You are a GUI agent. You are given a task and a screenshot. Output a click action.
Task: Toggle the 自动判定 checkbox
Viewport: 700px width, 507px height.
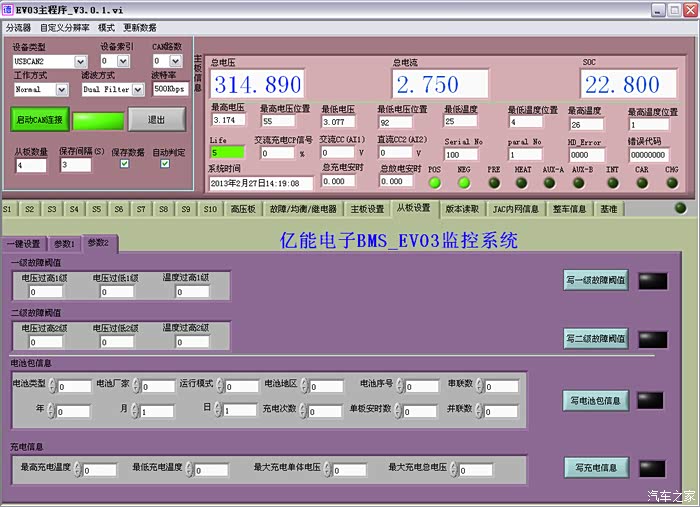165,164
